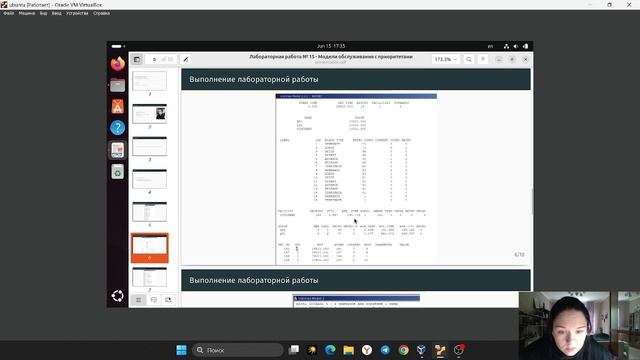Open VirtualBox Вид menu
640x360 pixels.
coord(43,13)
